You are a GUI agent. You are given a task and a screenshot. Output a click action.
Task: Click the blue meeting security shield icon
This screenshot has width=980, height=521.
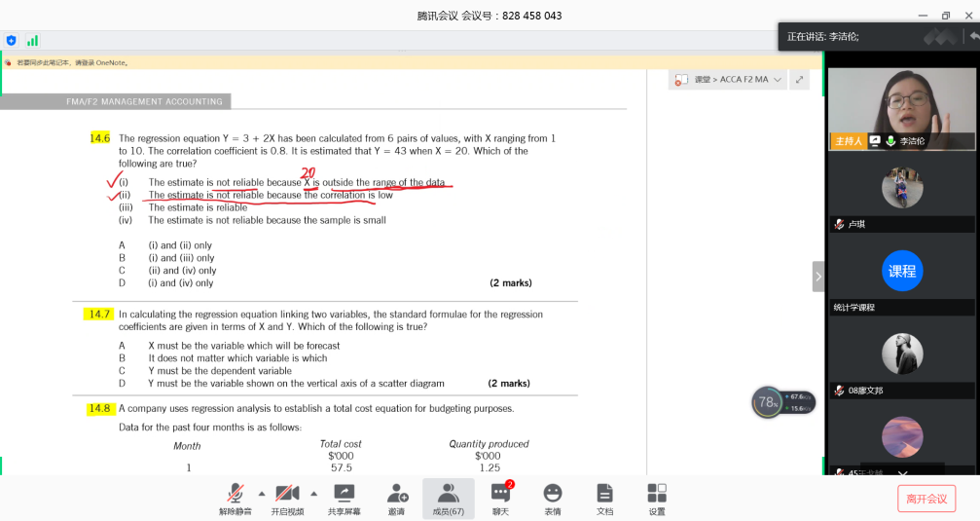pos(12,41)
